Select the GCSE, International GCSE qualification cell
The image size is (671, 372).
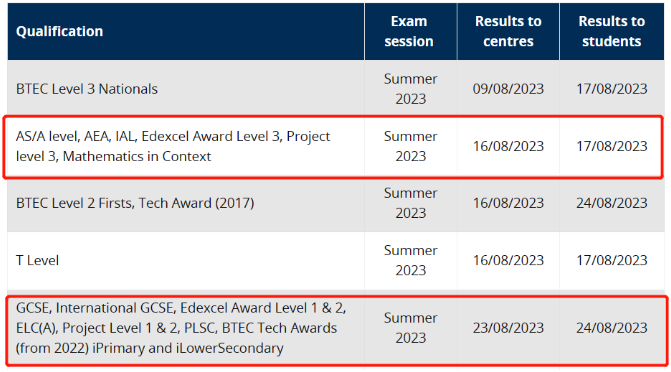(x=186, y=328)
